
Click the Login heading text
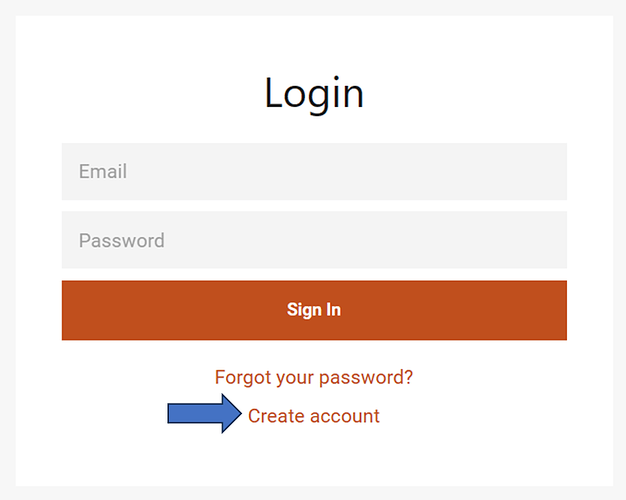[314, 93]
